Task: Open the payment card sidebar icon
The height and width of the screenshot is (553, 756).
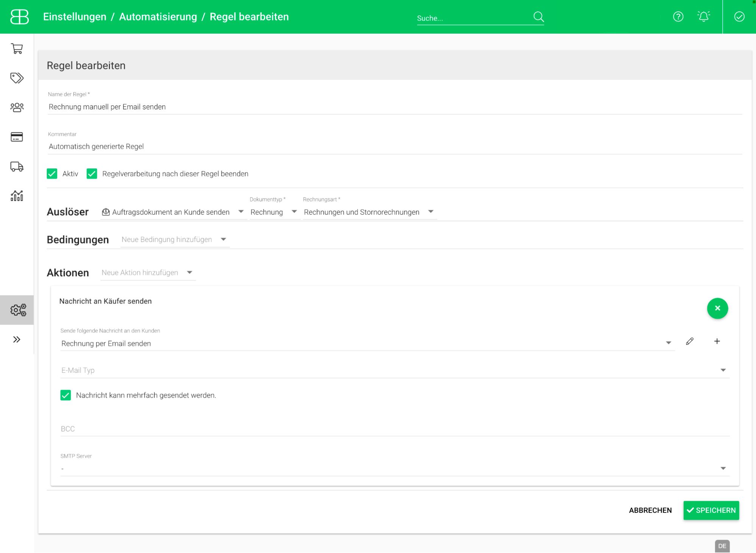Action: [17, 137]
